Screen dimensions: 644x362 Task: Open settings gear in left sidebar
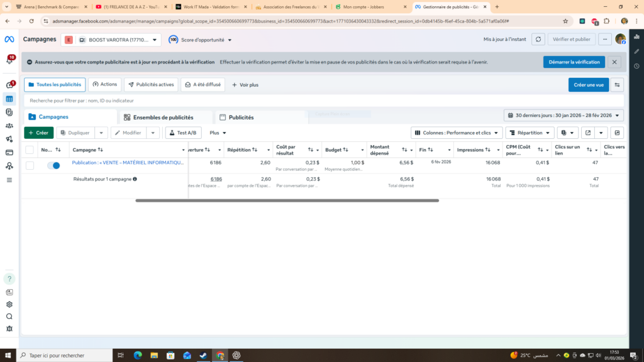click(x=9, y=305)
